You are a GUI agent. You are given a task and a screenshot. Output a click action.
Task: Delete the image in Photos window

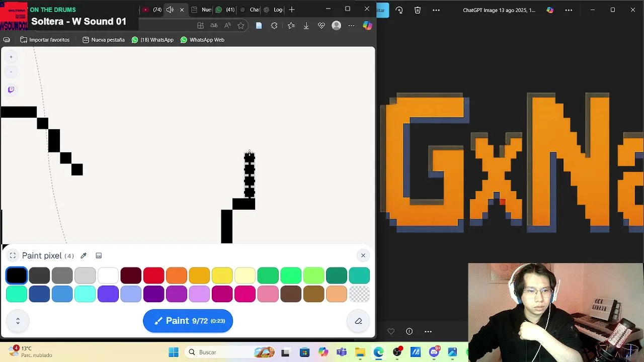(x=418, y=10)
